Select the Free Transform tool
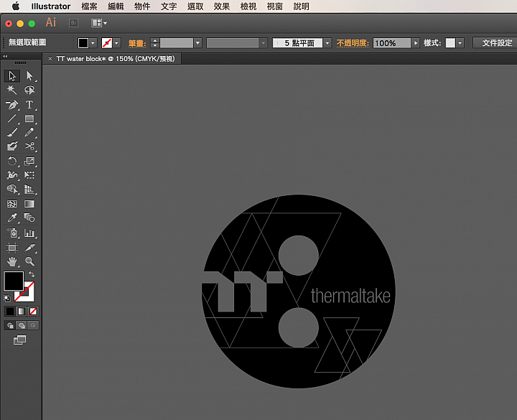The width and height of the screenshot is (517, 420). tap(29, 174)
